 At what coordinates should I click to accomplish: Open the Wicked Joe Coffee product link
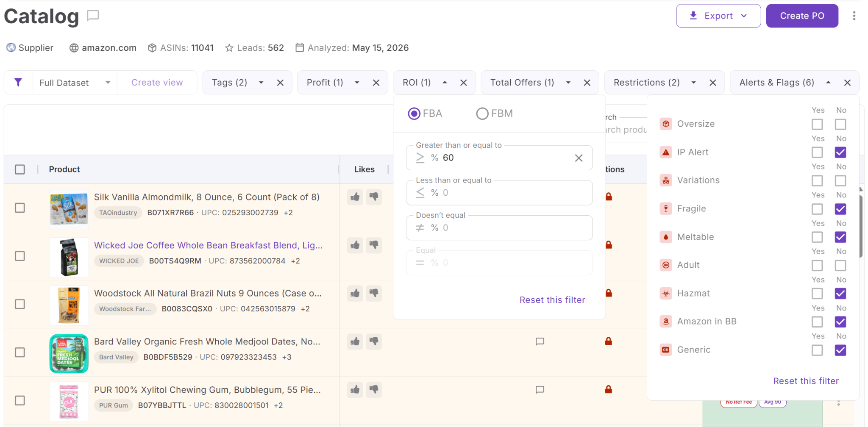coord(208,245)
